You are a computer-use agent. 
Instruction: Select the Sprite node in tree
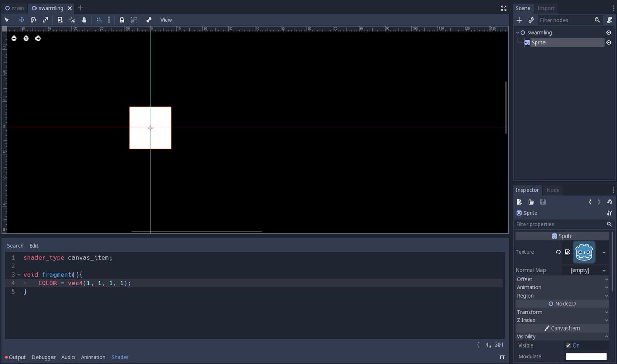pos(564,43)
